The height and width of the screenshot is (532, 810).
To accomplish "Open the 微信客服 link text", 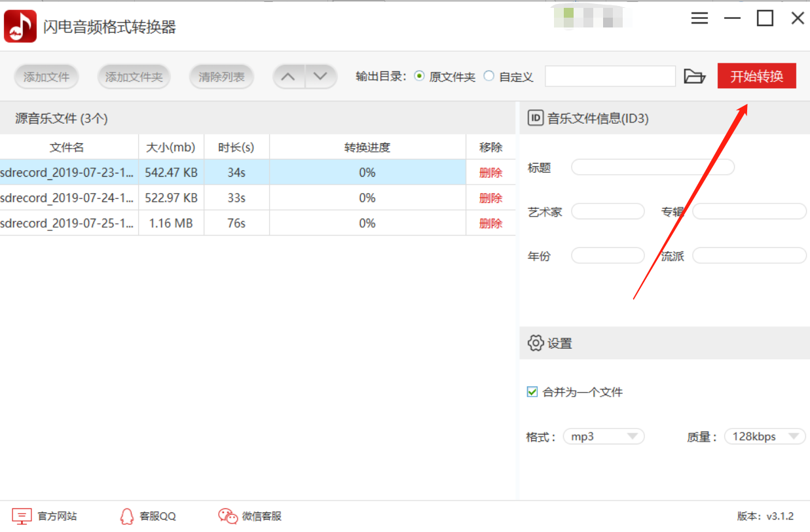I will 262,516.
